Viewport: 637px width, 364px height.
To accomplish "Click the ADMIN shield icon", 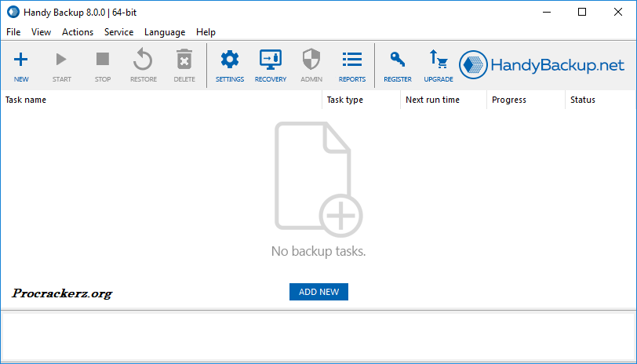I will [x=311, y=60].
